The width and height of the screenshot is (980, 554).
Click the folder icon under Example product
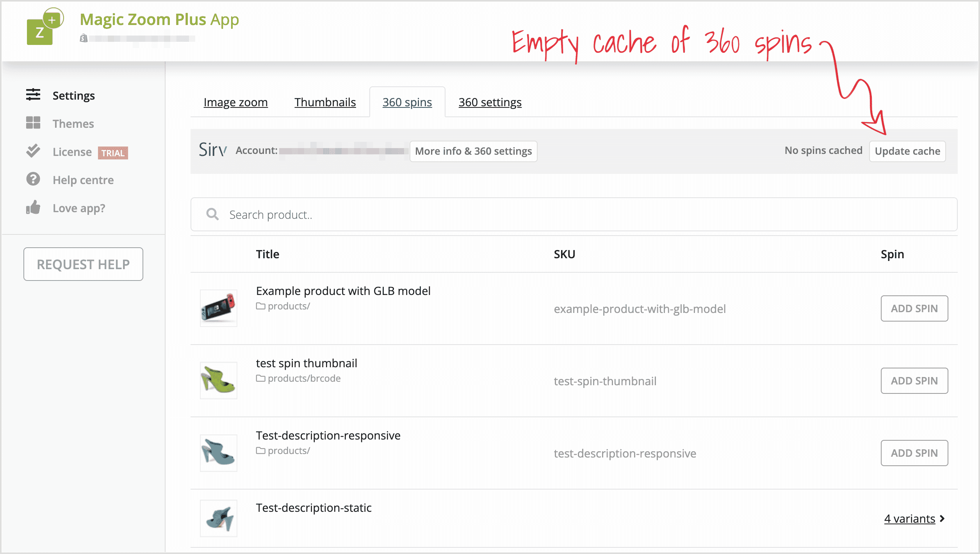[x=261, y=306]
